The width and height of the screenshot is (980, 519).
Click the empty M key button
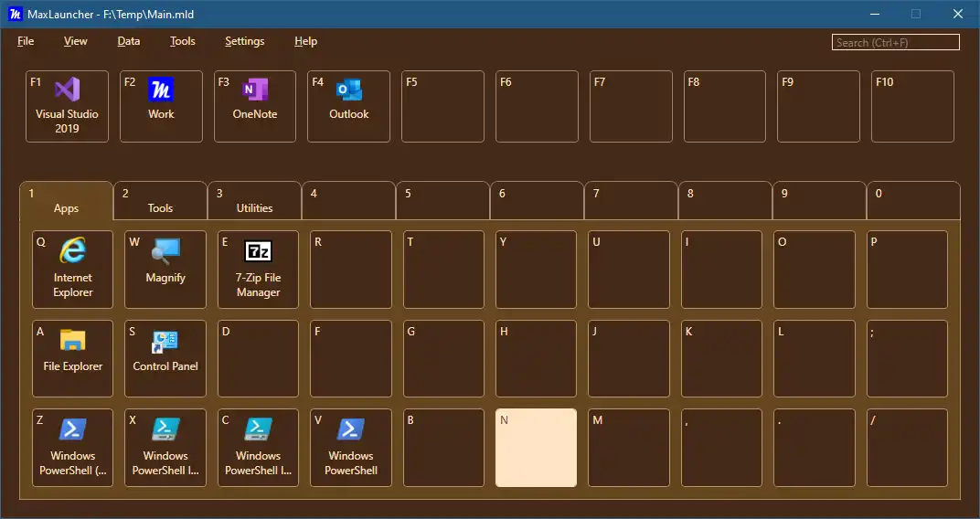pos(629,448)
